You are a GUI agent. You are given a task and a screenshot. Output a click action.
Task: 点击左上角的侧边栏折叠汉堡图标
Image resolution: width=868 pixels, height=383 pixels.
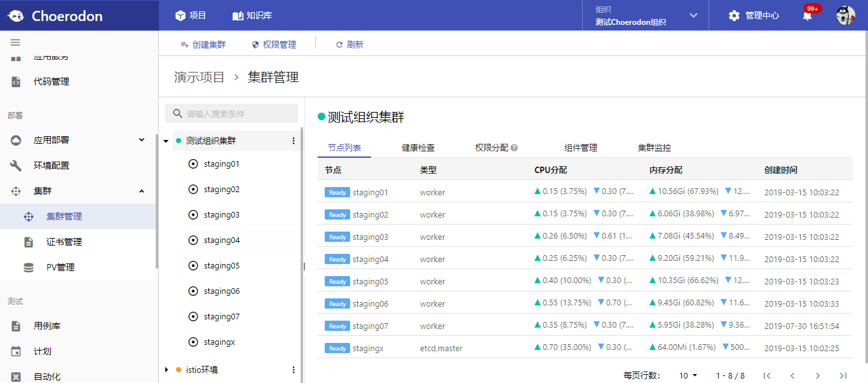(15, 43)
